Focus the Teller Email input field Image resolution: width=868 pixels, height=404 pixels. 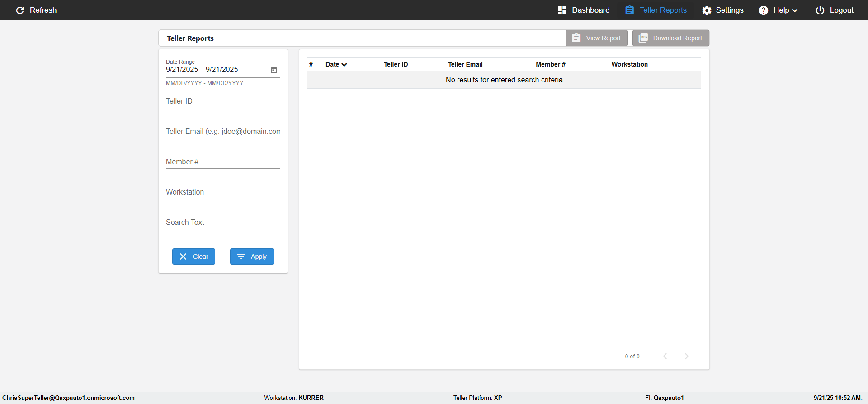(x=223, y=132)
